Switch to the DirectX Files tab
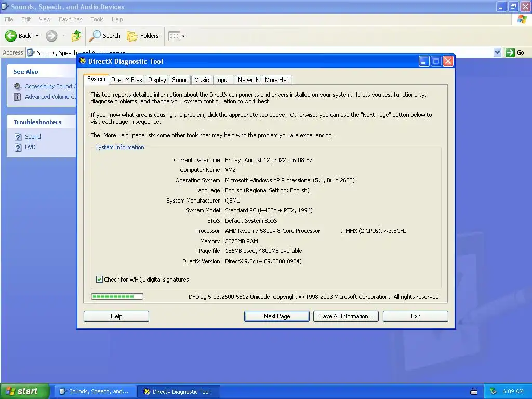The width and height of the screenshot is (532, 399). (x=127, y=79)
